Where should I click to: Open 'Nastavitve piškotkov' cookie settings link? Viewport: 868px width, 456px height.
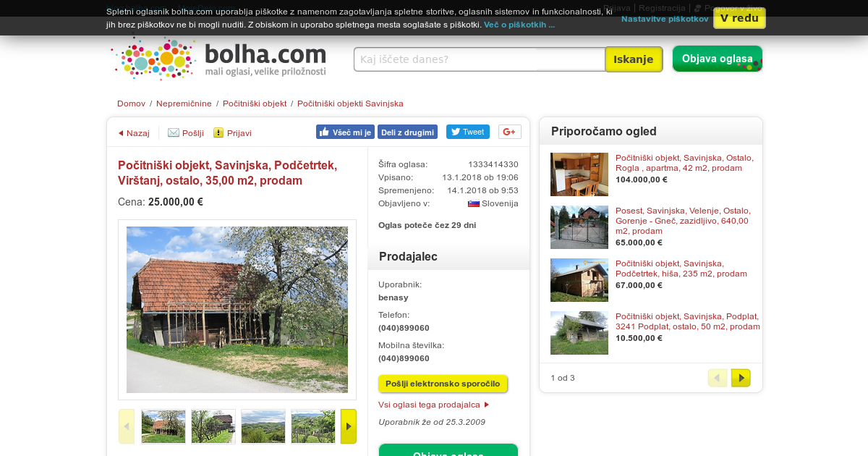pyautogui.click(x=665, y=19)
